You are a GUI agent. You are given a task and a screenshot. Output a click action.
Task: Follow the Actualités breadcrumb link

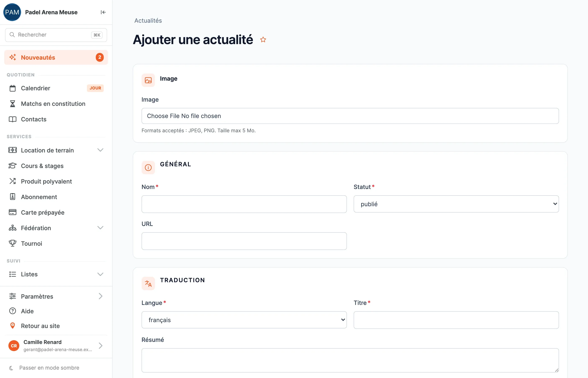click(x=148, y=21)
